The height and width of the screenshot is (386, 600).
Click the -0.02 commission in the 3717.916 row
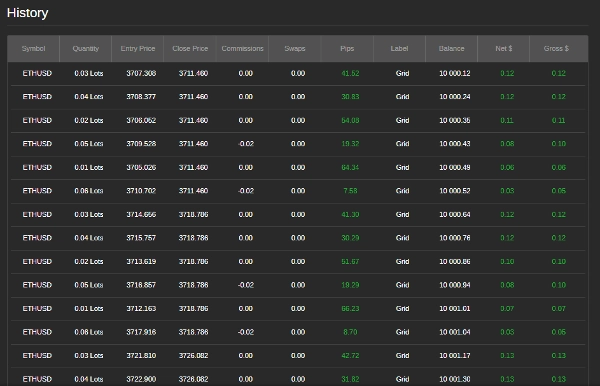pyautogui.click(x=246, y=332)
